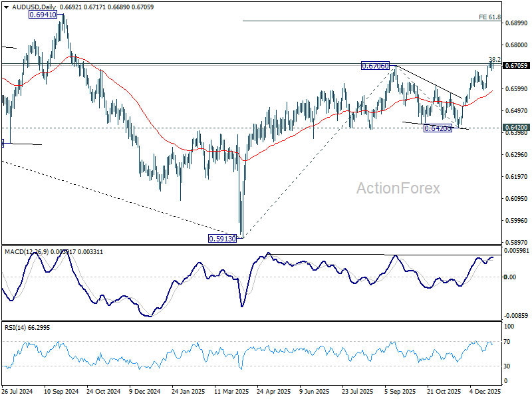Click the 0.65990 price axis value
This screenshot has height=399, width=532.
click(517, 89)
